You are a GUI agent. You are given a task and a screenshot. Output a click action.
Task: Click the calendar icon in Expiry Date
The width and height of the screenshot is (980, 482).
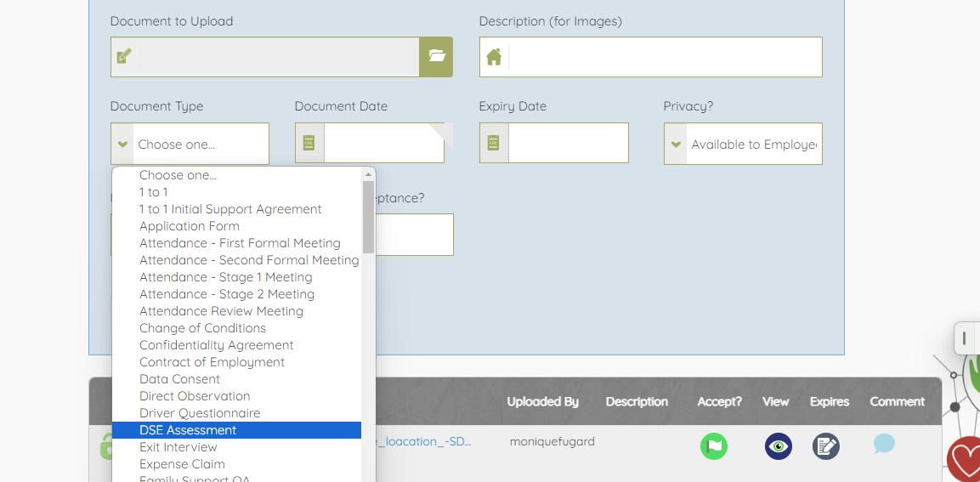click(494, 143)
